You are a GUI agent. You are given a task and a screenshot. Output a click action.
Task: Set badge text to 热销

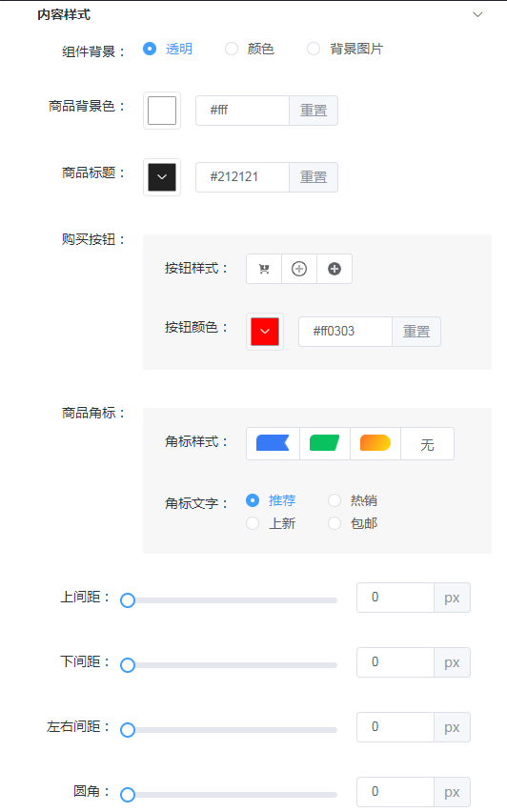353,500
